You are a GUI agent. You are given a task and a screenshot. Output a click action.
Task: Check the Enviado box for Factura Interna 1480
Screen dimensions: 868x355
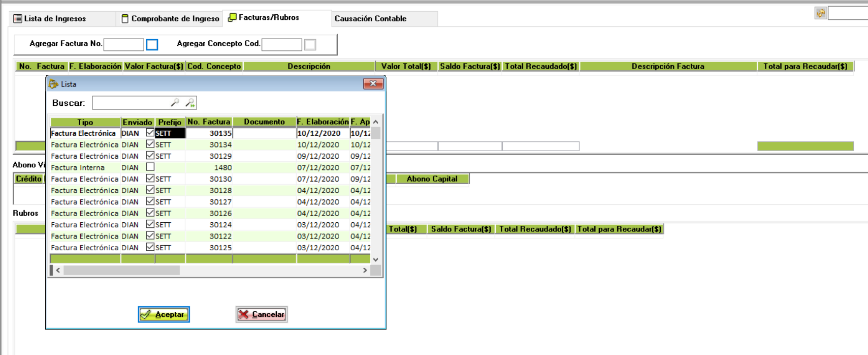point(150,167)
